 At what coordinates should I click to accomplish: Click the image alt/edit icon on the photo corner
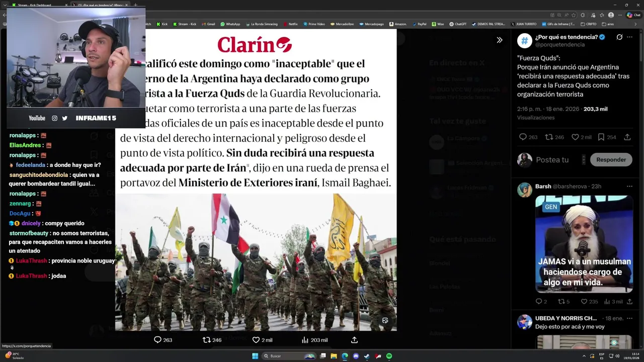tap(385, 320)
